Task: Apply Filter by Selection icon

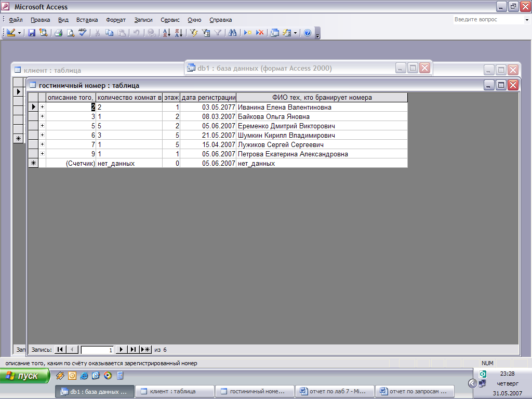Action: pyautogui.click(x=194, y=33)
